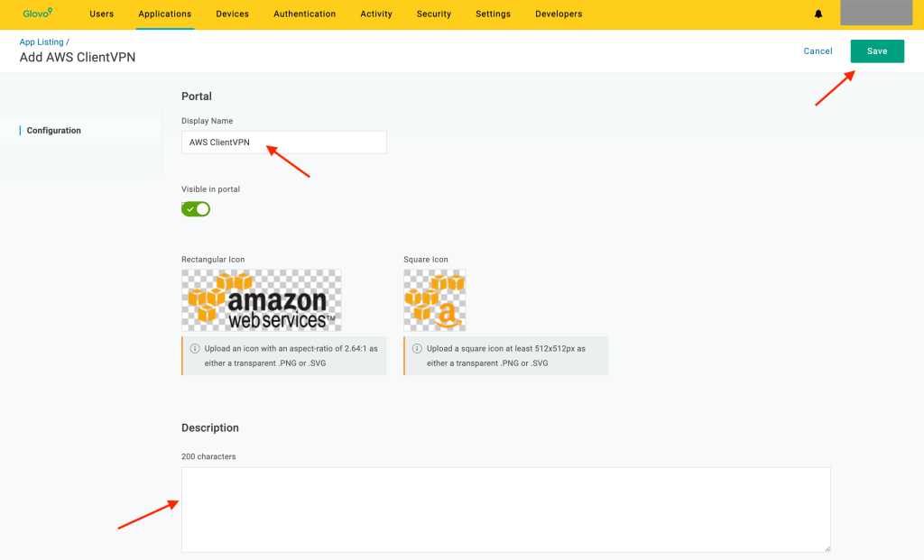Click info icon next to square icon requirements
This screenshot has height=560, width=924.
(x=417, y=347)
